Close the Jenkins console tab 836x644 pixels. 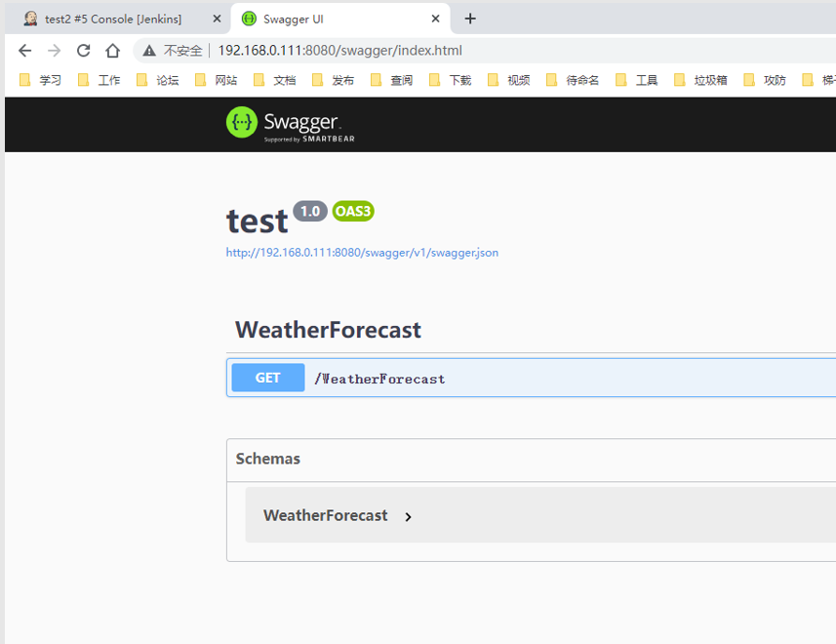[216, 19]
